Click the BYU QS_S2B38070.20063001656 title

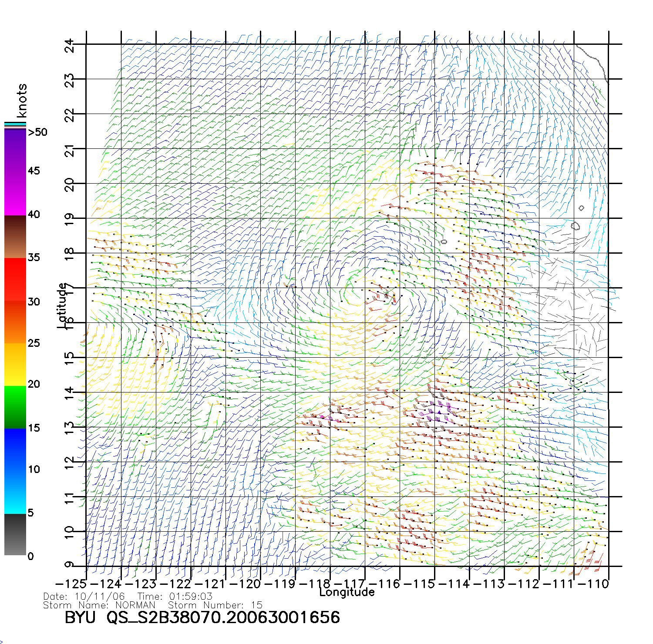(202, 618)
